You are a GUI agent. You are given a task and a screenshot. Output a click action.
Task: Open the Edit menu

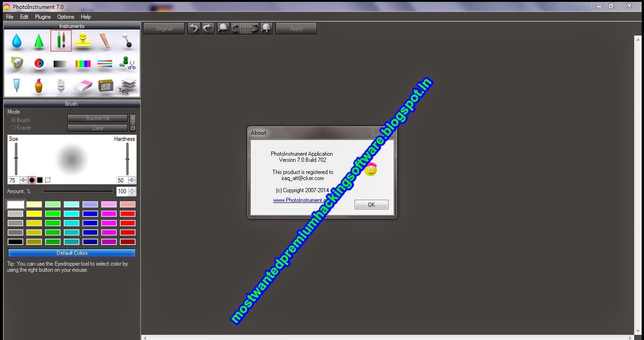coord(24,17)
